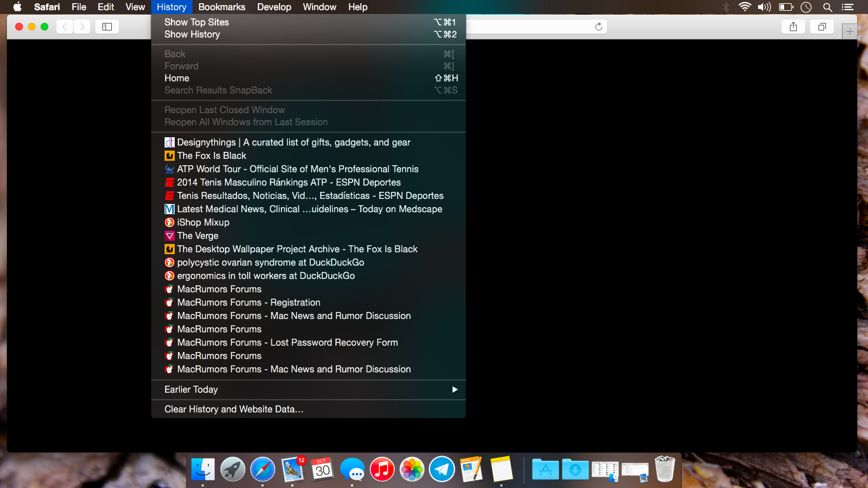Open the View menu
This screenshot has width=868, height=488.
tap(135, 7)
